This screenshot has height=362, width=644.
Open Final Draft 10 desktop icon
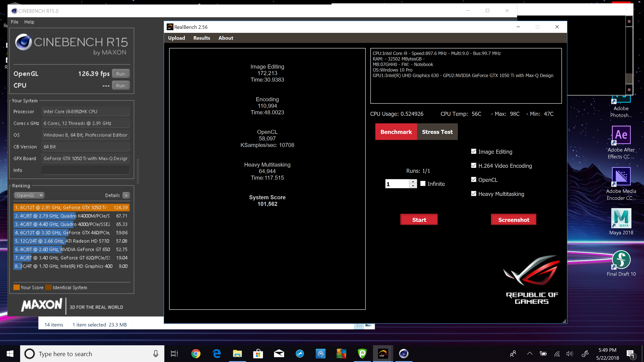621,263
